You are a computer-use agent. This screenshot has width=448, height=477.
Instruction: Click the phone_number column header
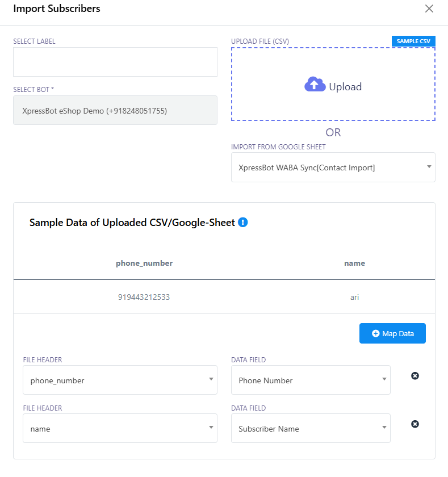click(144, 263)
